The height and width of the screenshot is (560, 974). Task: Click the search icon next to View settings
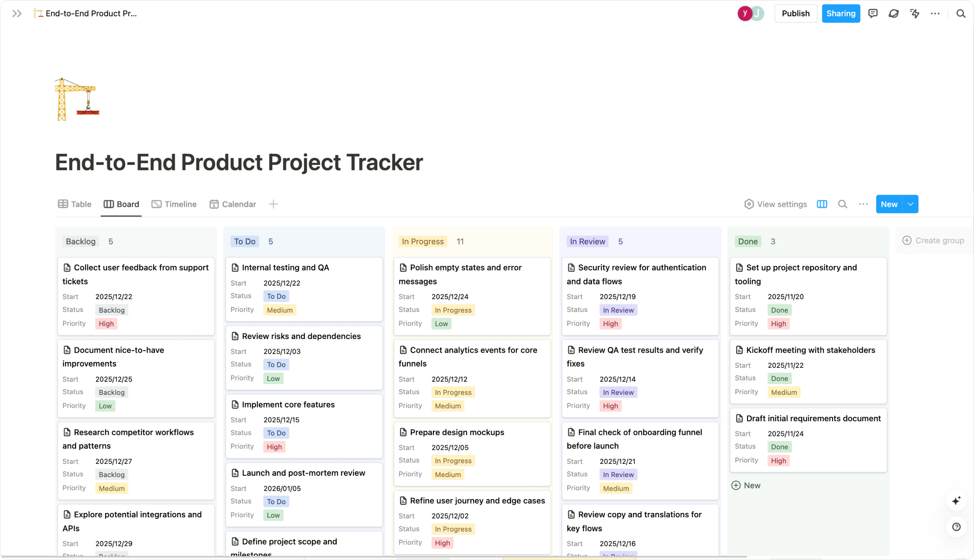point(842,204)
